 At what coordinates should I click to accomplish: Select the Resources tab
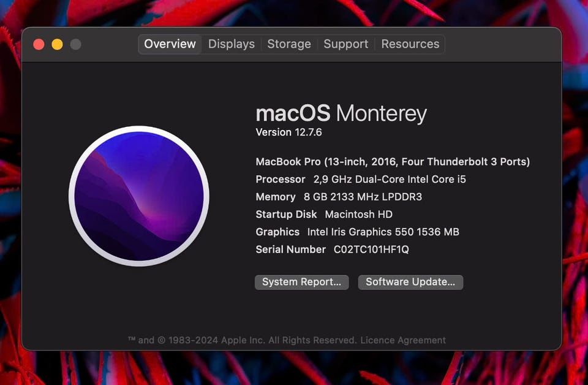pos(410,44)
